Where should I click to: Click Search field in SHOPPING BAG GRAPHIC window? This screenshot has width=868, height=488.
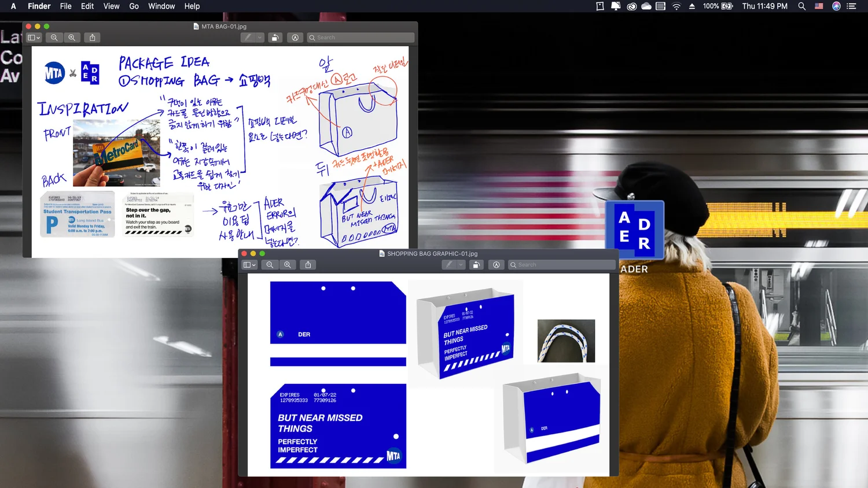(x=562, y=265)
